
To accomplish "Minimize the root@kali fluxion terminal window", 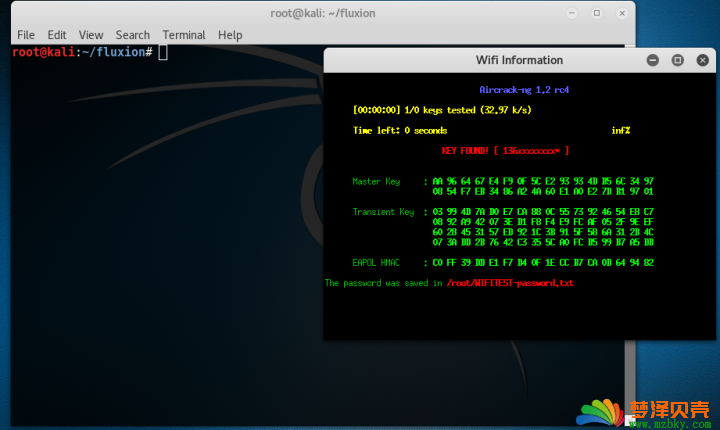I will coord(572,13).
